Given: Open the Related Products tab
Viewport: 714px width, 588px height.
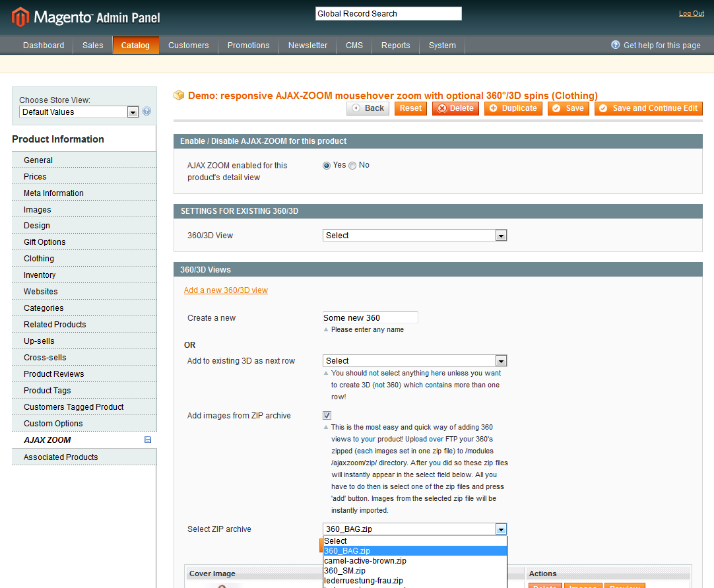Looking at the screenshot, I should 84,324.
